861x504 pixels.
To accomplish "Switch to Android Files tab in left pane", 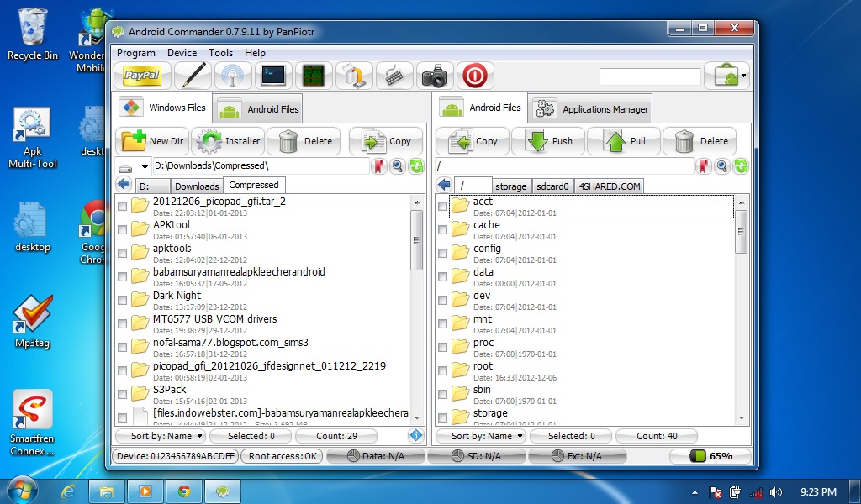I will pyautogui.click(x=258, y=108).
